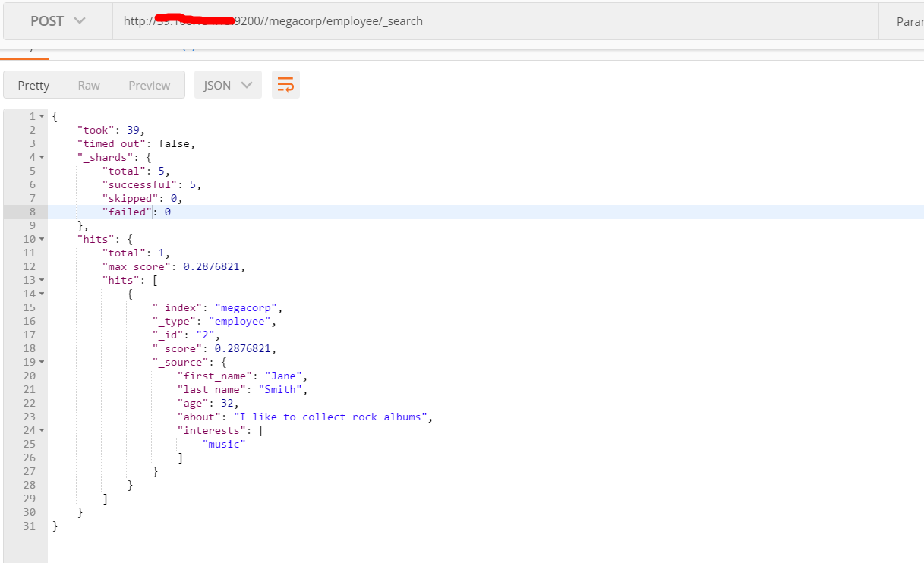Viewport: 924px width, 563px height.
Task: Open the JSON format dropdown
Action: click(x=228, y=85)
